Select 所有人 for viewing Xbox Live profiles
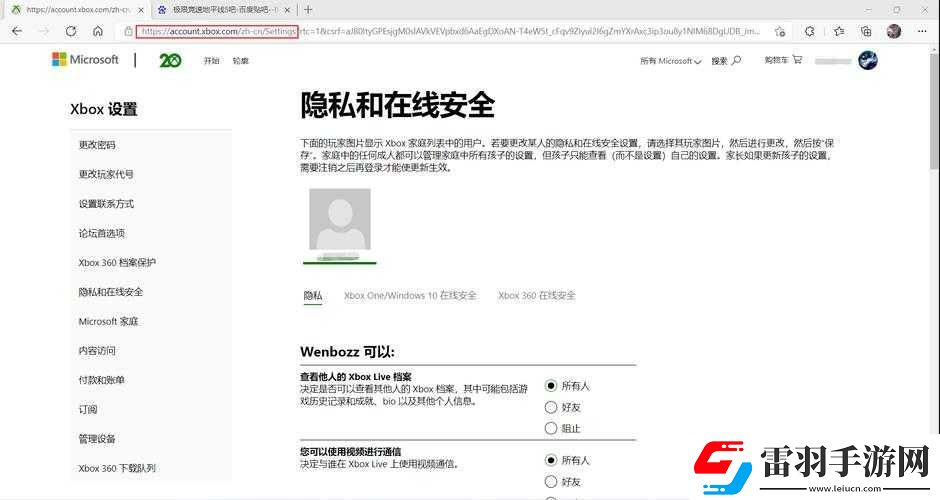Viewport: 940px width, 500px height. coord(551,385)
